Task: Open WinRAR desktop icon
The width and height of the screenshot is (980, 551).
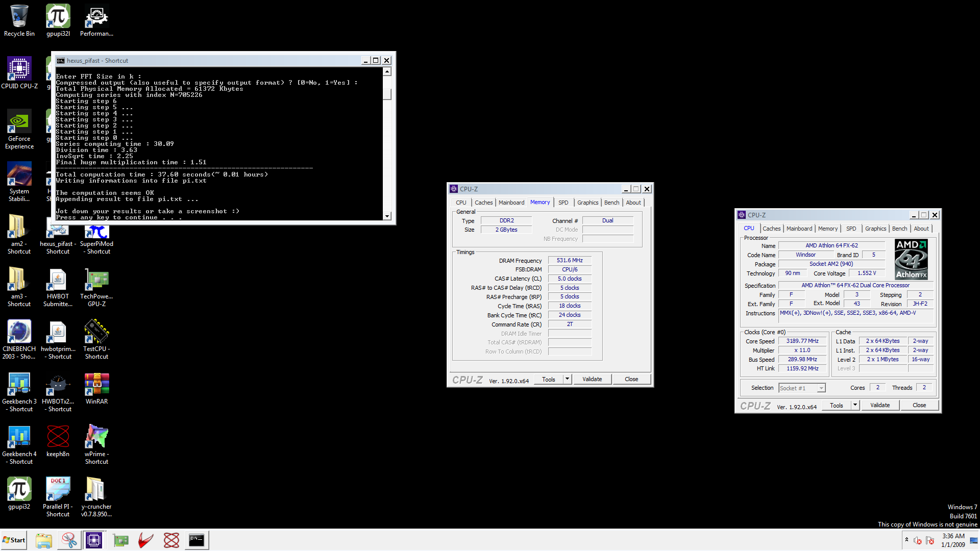Action: click(x=96, y=388)
